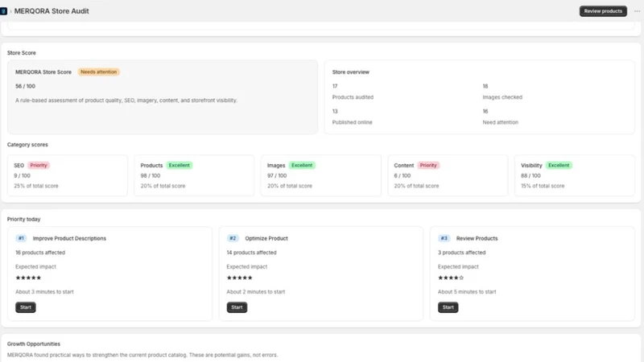Click the Visibility Excellent badge

(559, 166)
